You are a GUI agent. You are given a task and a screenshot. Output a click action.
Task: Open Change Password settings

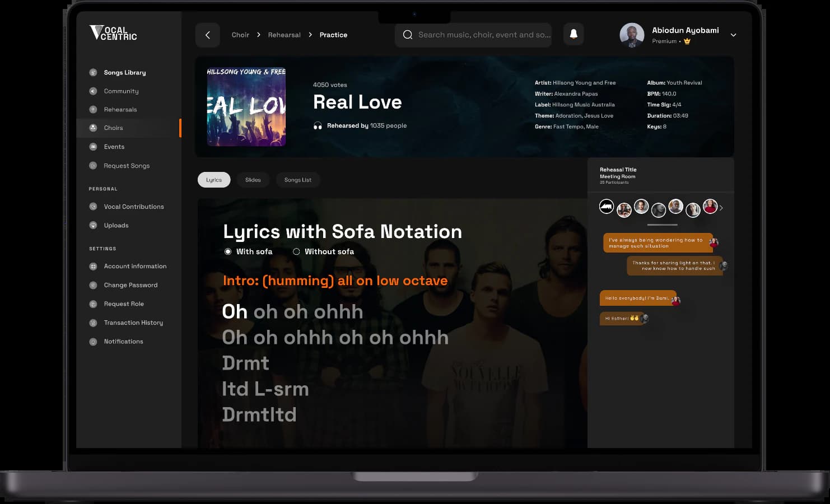coord(130,285)
